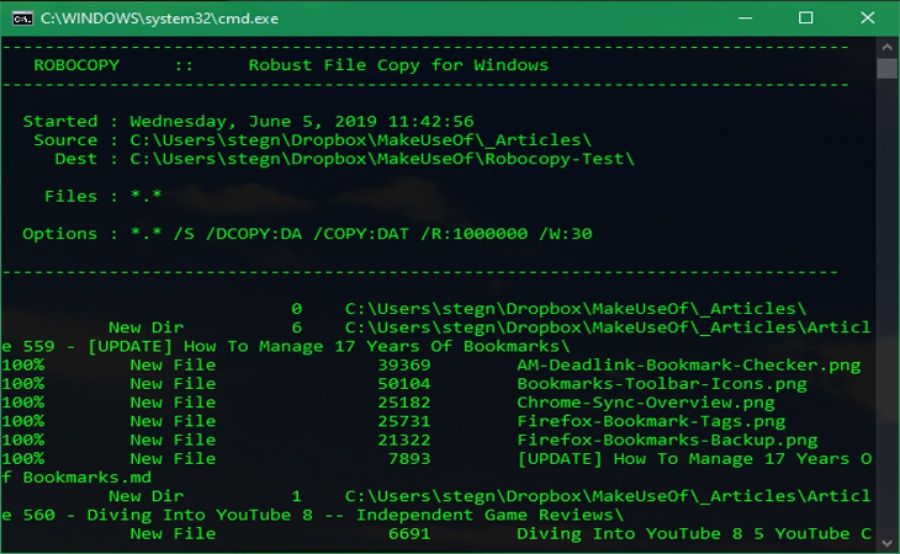This screenshot has width=900, height=554.
Task: Click the vertical scrollbar thumb
Action: coord(887,68)
